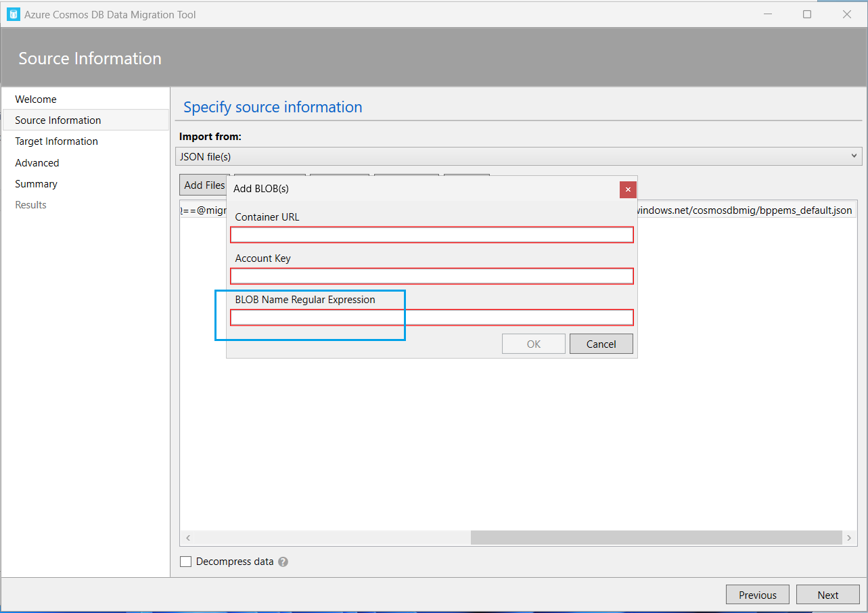Click the right scroll arrow of the file list
The width and height of the screenshot is (868, 613).
coord(849,538)
